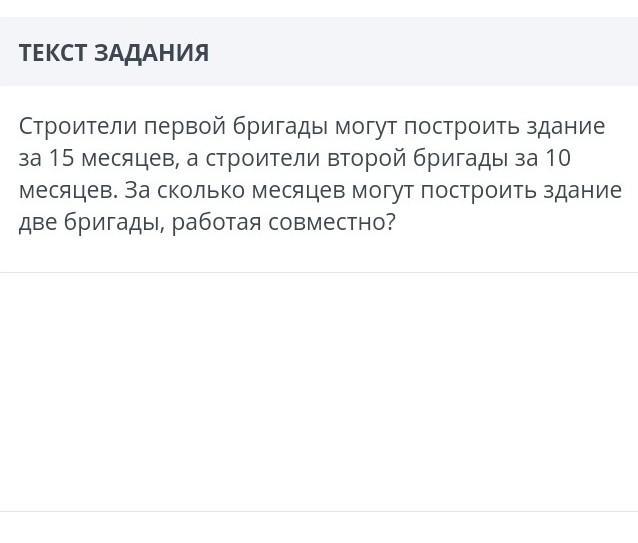Select the number 15 in the task text
The image size is (638, 543).
61,158
